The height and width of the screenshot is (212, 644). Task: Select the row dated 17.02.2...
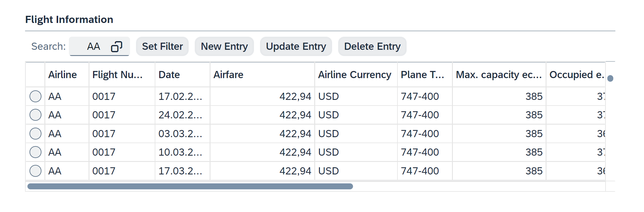(35, 96)
